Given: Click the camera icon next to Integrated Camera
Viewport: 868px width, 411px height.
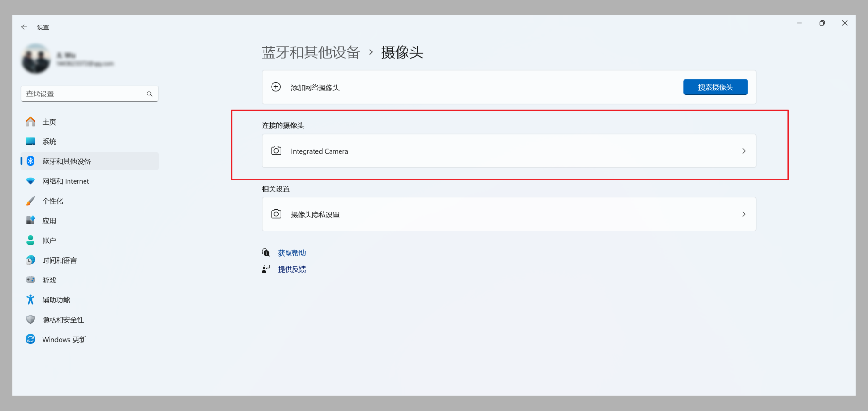Looking at the screenshot, I should pyautogui.click(x=276, y=151).
